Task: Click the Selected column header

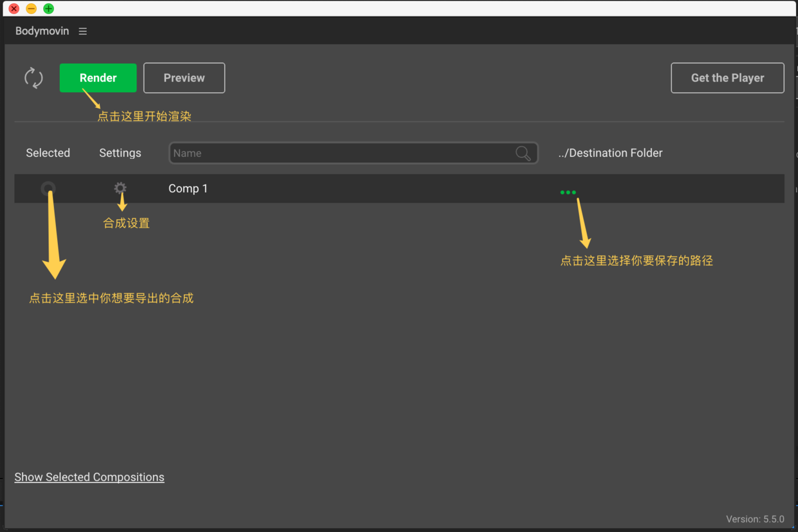Action: coord(48,153)
